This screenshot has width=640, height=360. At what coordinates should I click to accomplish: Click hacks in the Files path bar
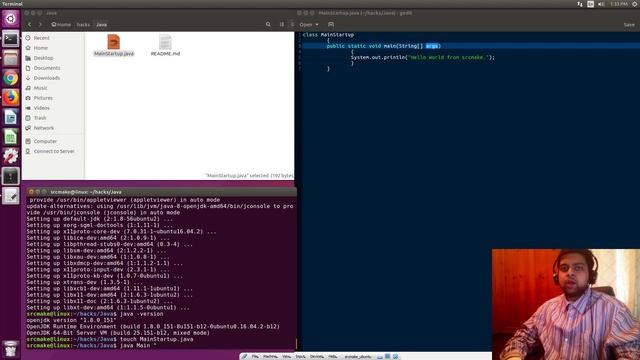[83, 24]
